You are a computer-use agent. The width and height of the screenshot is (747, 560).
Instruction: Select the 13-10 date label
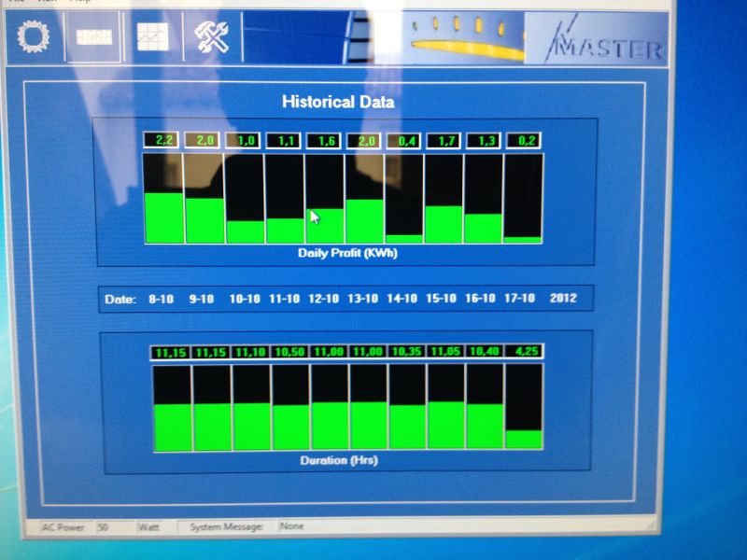(362, 299)
